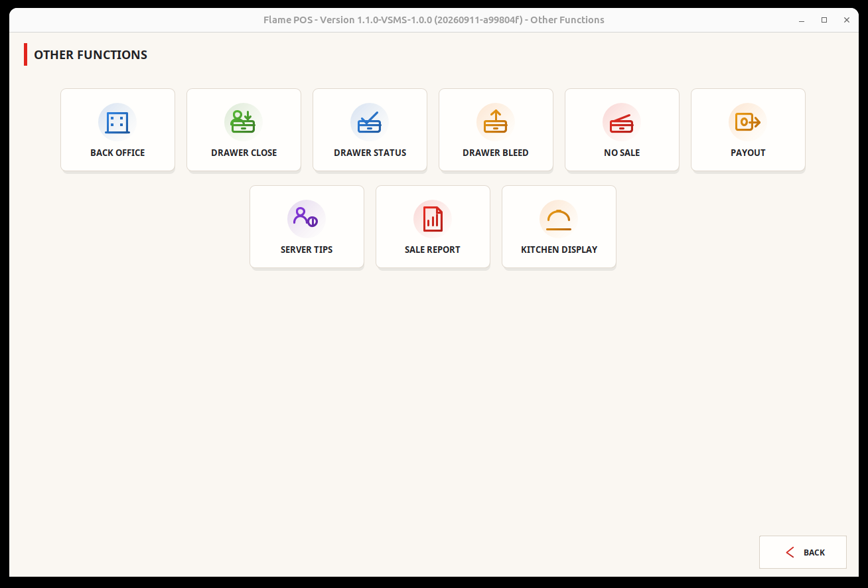Screen dimensions: 868x588
Task: Minimize the Flame POS window
Action: point(802,20)
